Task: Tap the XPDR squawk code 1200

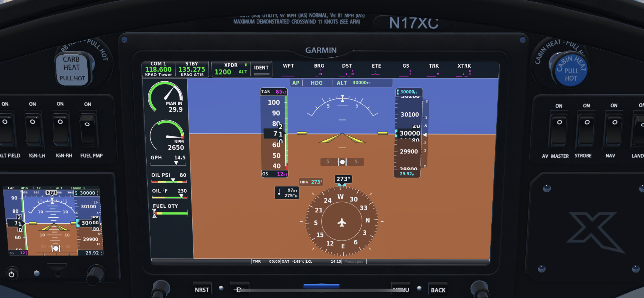Action: [x=223, y=72]
